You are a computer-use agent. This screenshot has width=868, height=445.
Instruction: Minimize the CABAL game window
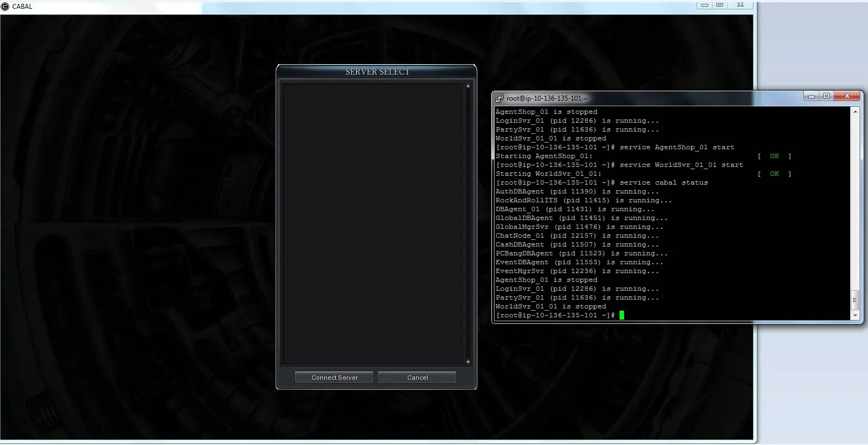coord(704,4)
